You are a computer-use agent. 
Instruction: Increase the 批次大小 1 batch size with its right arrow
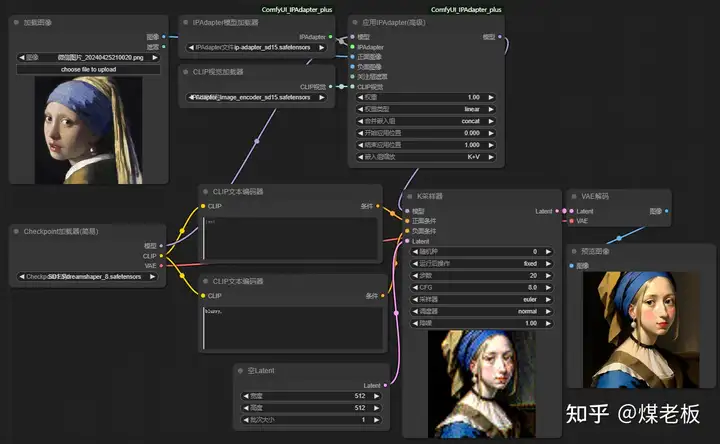point(377,420)
